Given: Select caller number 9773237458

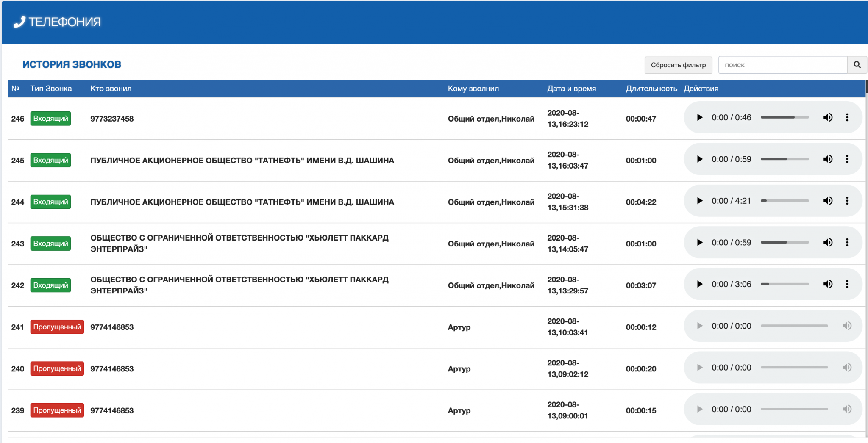Looking at the screenshot, I should [x=112, y=119].
